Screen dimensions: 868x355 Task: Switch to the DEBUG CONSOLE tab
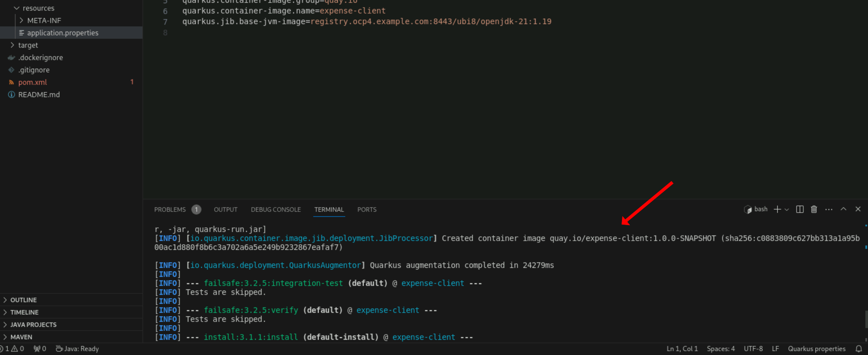click(x=276, y=209)
